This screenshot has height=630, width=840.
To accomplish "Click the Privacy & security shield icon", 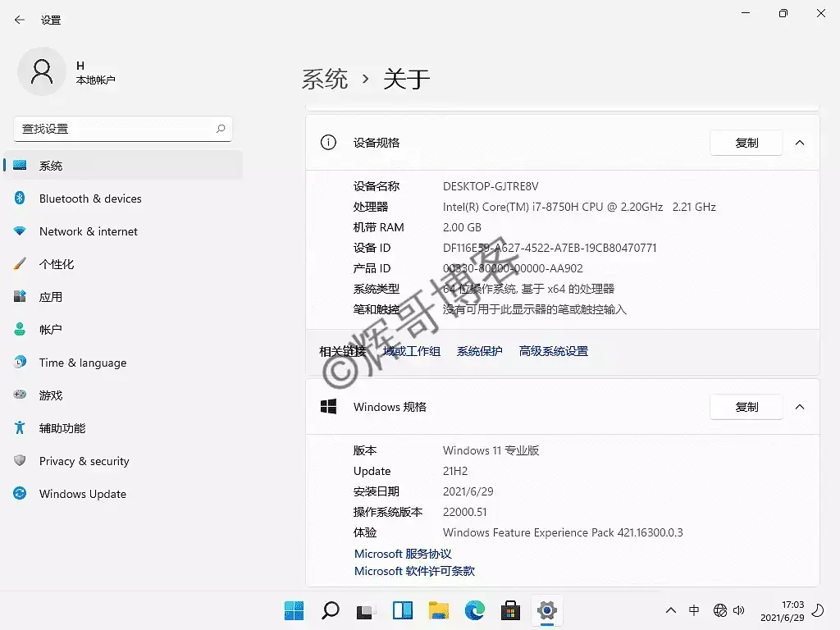I will coord(20,461).
